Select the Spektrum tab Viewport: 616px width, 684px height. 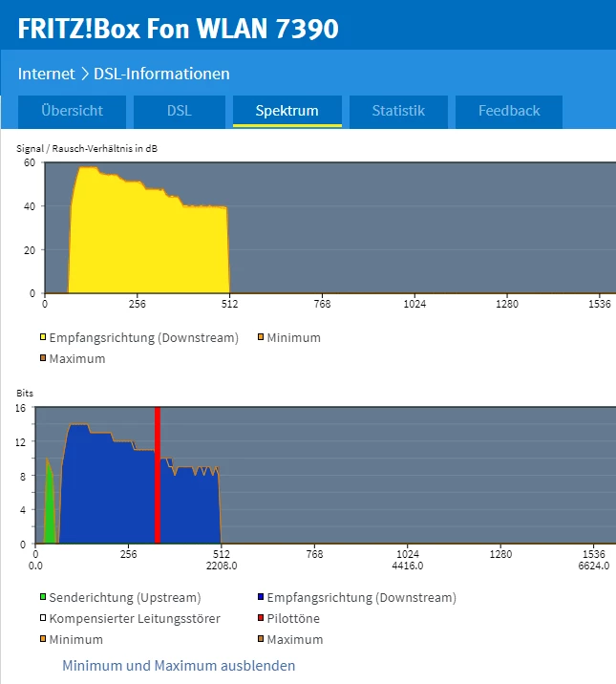coord(287,111)
